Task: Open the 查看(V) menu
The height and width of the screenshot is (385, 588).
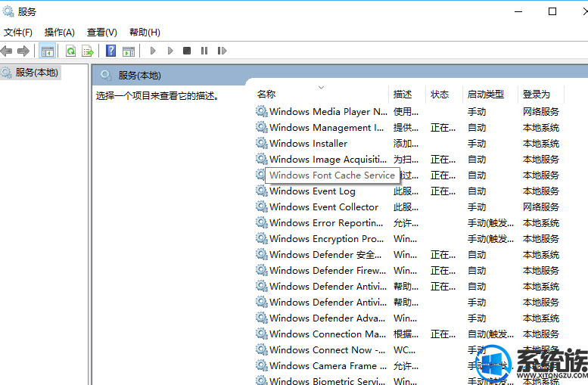Action: [101, 33]
